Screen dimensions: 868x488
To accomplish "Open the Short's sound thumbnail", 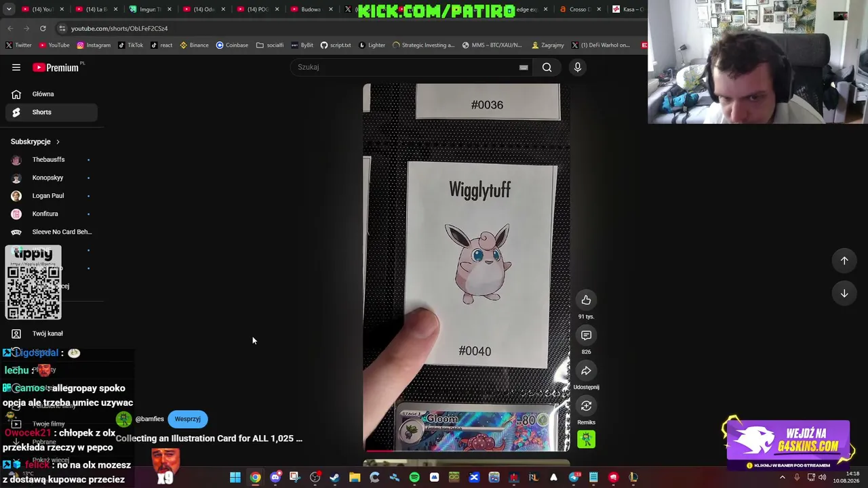I will [586, 439].
